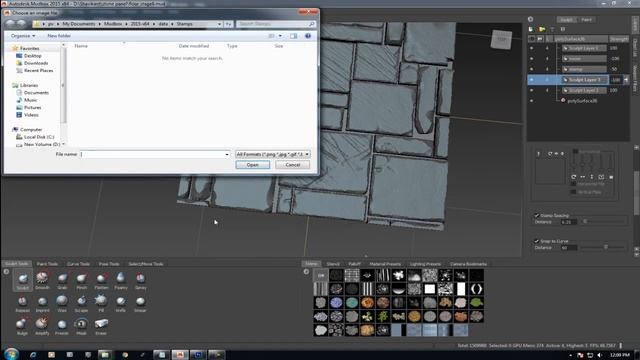This screenshot has height=360, width=640.
Task: Select the Smooth sculpt tool
Action: click(x=42, y=280)
